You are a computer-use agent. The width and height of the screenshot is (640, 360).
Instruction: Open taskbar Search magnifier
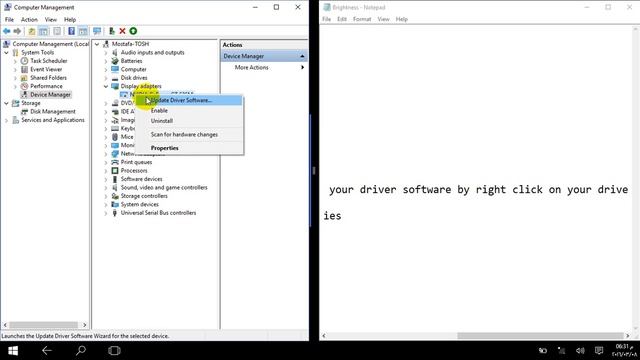pyautogui.click(x=81, y=351)
